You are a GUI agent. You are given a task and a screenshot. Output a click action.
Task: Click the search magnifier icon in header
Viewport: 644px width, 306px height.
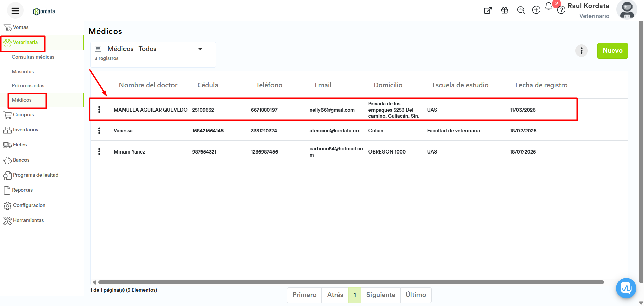[x=521, y=10]
